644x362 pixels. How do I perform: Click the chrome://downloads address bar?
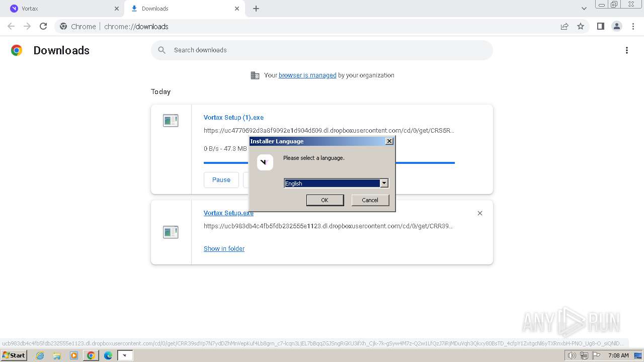(x=322, y=26)
